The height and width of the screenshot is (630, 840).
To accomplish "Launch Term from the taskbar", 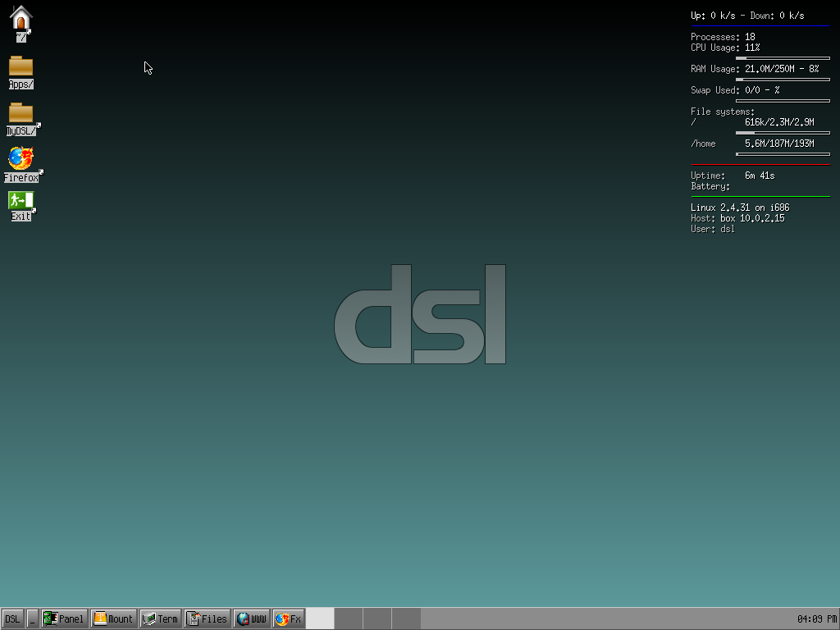I will click(160, 619).
